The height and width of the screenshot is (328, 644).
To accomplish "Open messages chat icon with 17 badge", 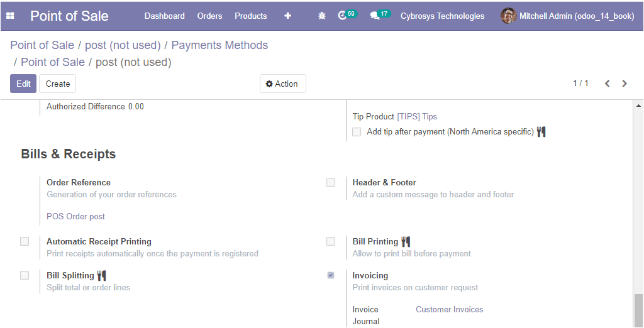I will click(380, 15).
